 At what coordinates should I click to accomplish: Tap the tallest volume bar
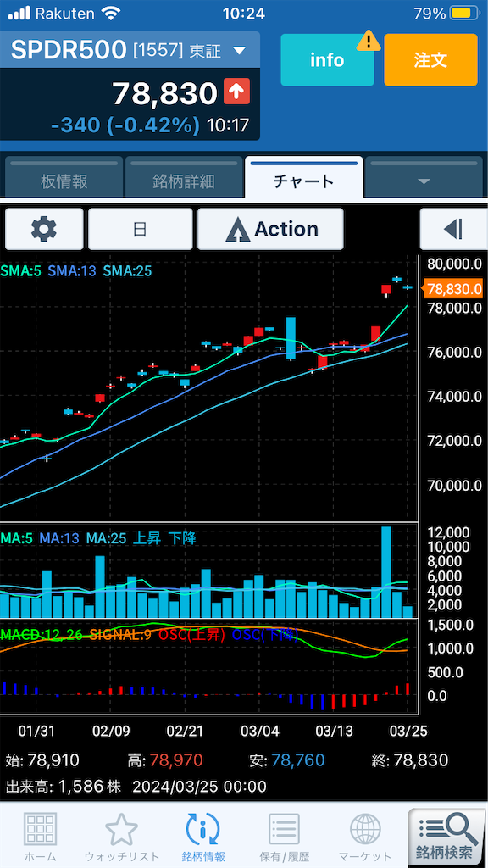coord(386,572)
